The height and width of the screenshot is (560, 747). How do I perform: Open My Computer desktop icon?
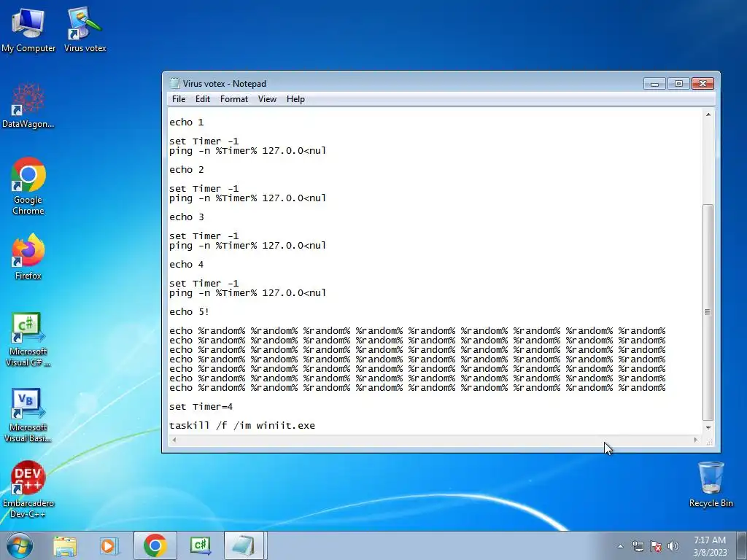coord(28,29)
